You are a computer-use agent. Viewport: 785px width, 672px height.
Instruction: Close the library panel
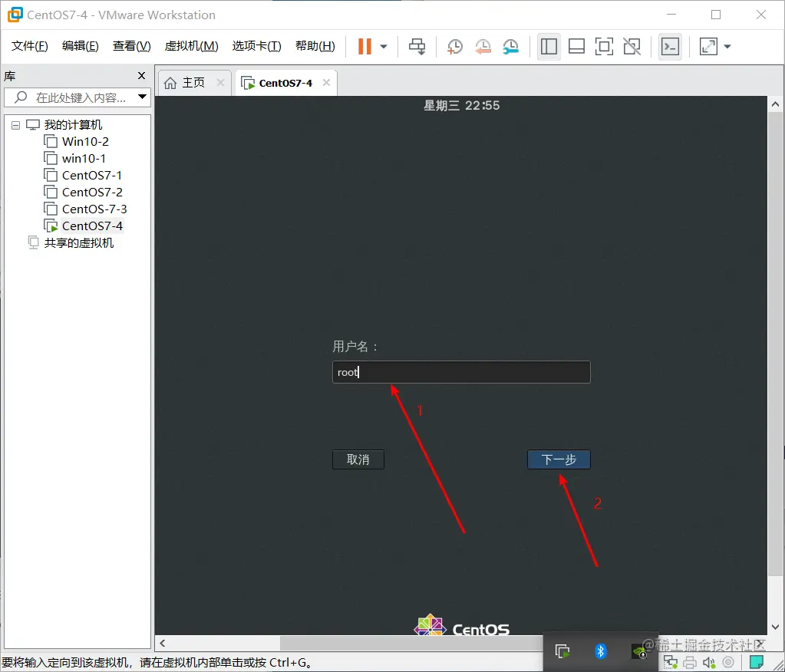142,75
